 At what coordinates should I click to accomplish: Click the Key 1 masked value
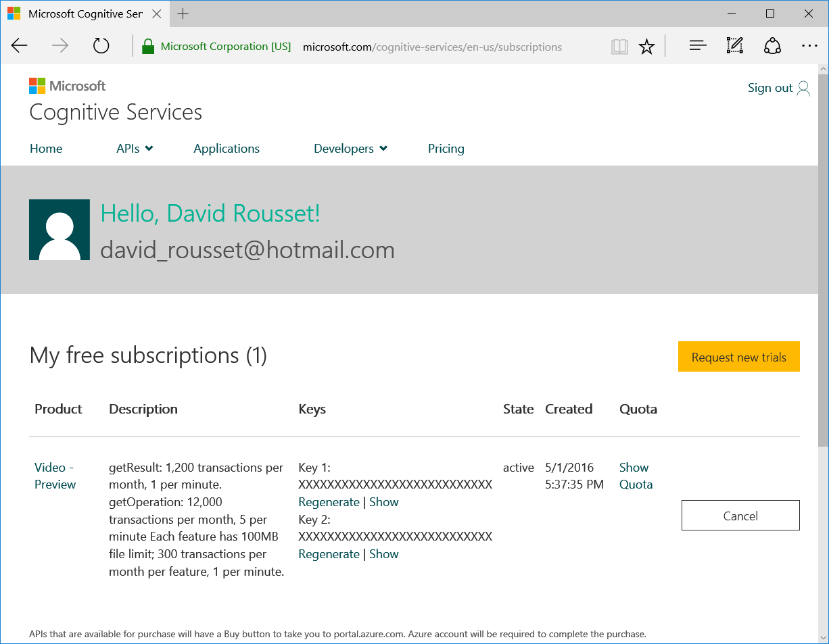(396, 485)
